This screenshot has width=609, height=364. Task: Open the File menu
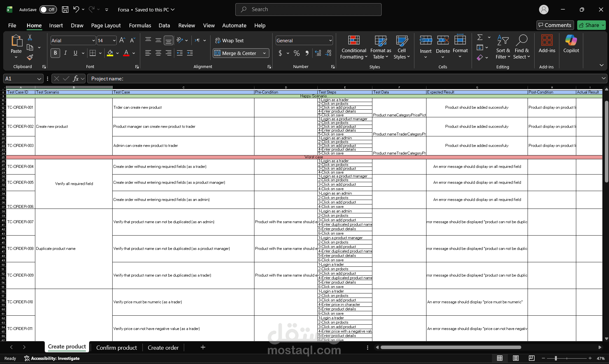coord(12,25)
